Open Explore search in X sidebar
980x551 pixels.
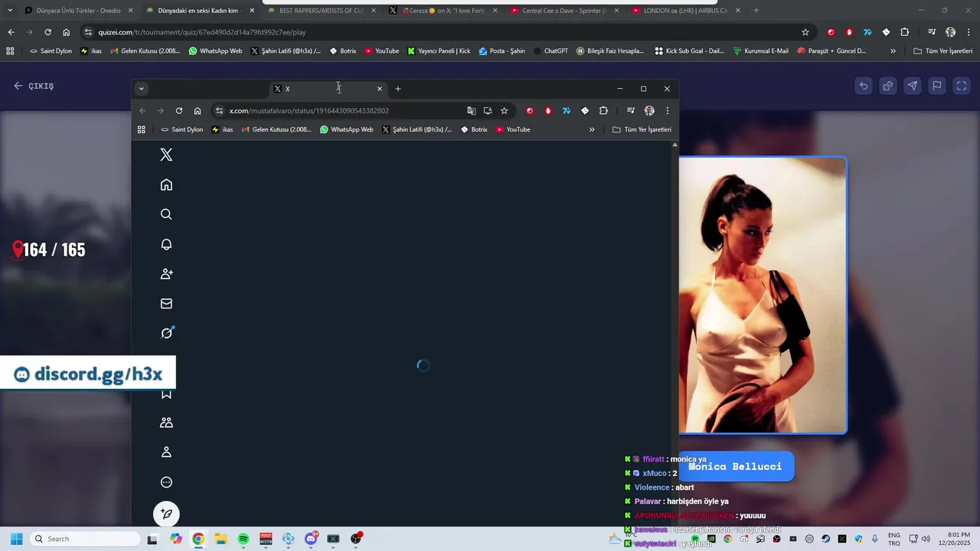pos(166,214)
